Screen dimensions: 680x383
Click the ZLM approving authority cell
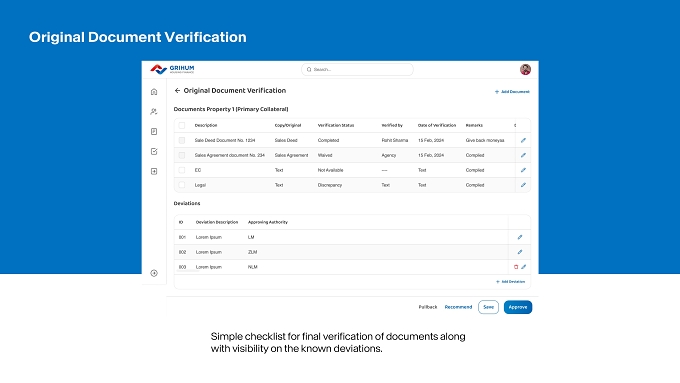click(252, 252)
